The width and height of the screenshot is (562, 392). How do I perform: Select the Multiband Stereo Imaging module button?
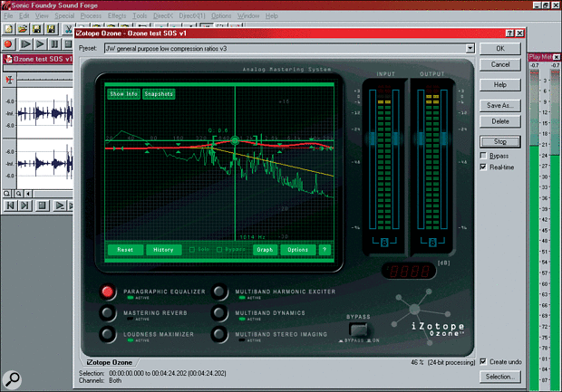[x=219, y=334]
